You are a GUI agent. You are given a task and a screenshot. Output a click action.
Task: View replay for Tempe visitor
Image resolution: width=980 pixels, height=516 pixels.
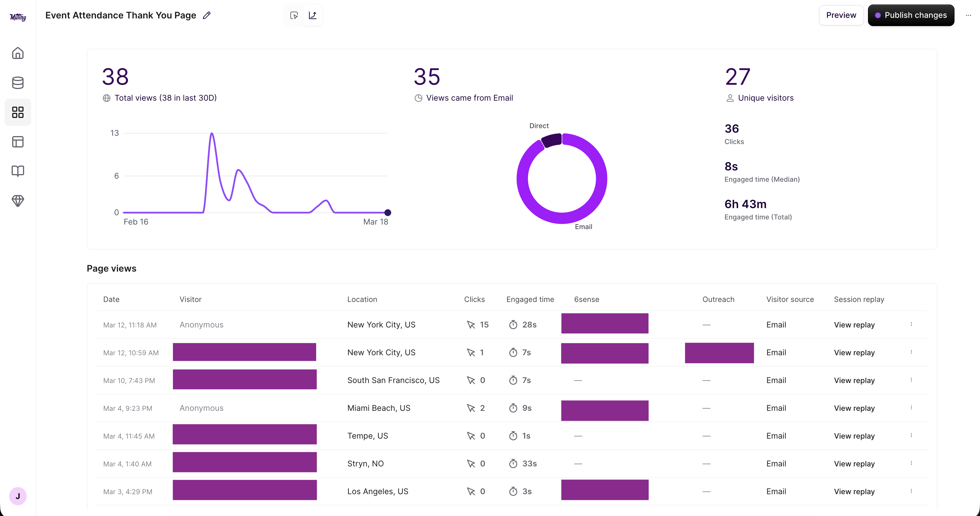[x=854, y=436]
